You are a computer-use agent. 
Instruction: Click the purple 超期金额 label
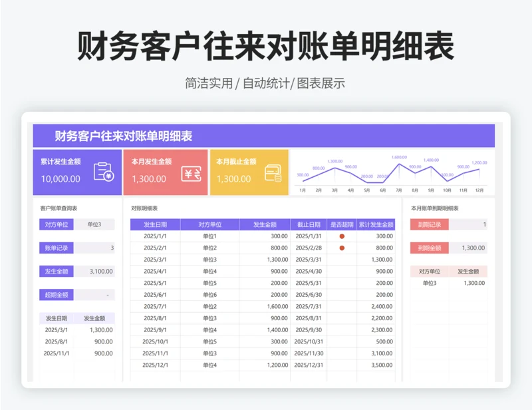[x=57, y=295]
